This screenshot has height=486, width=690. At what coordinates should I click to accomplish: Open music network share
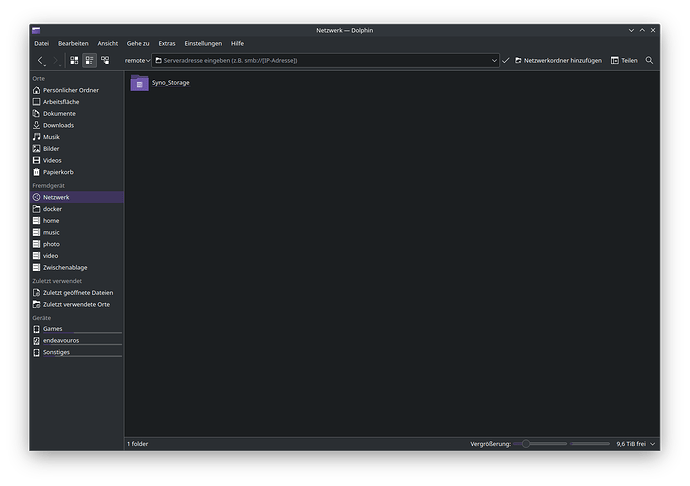(77, 232)
